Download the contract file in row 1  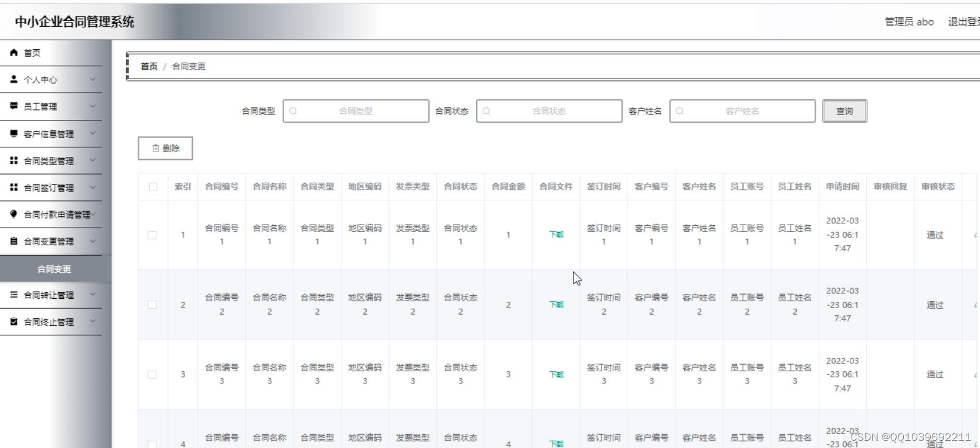556,235
